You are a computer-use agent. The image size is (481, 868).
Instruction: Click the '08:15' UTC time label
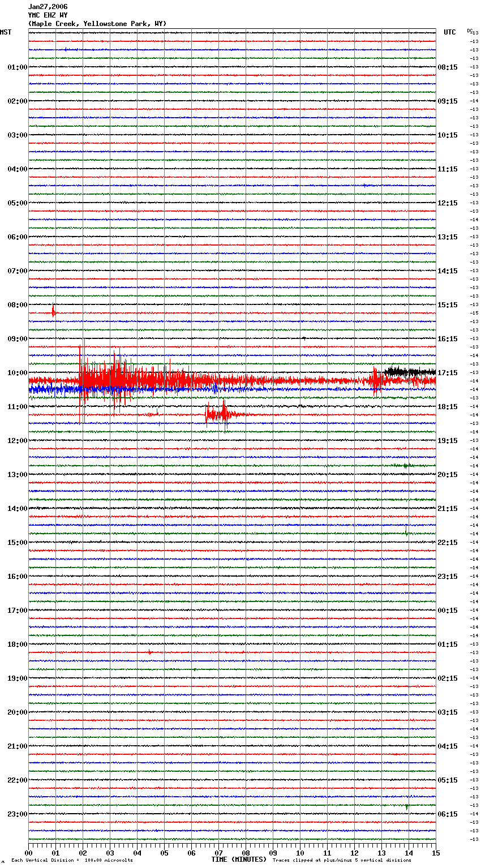point(448,67)
